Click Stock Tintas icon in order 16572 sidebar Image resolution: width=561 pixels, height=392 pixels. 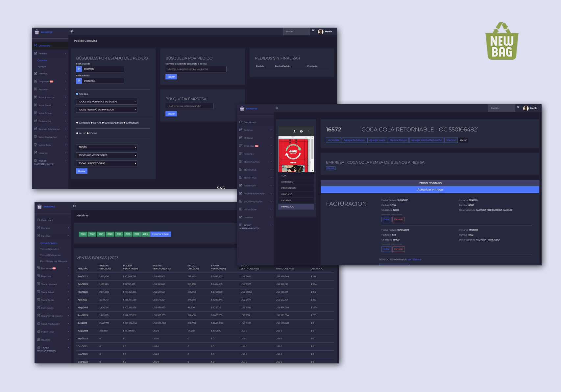(241, 177)
